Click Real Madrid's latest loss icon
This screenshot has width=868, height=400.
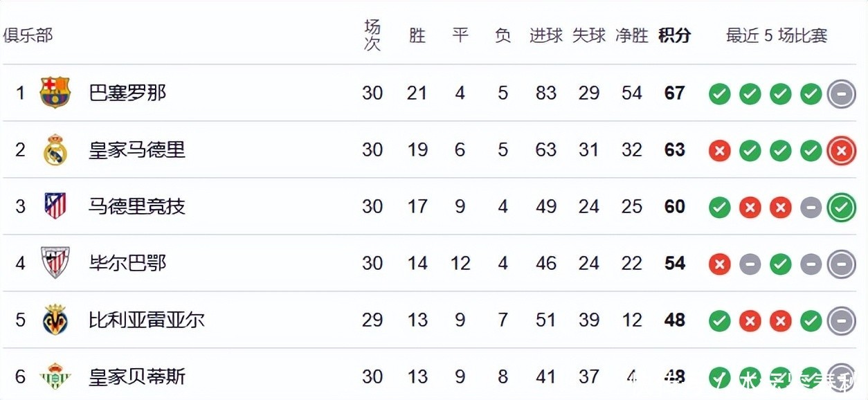842,150
